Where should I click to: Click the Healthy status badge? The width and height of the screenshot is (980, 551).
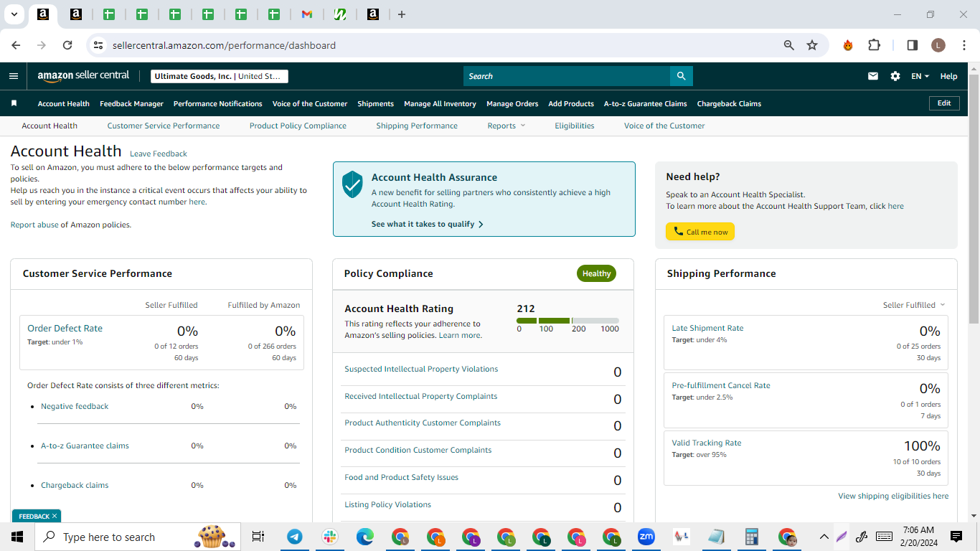(x=596, y=273)
